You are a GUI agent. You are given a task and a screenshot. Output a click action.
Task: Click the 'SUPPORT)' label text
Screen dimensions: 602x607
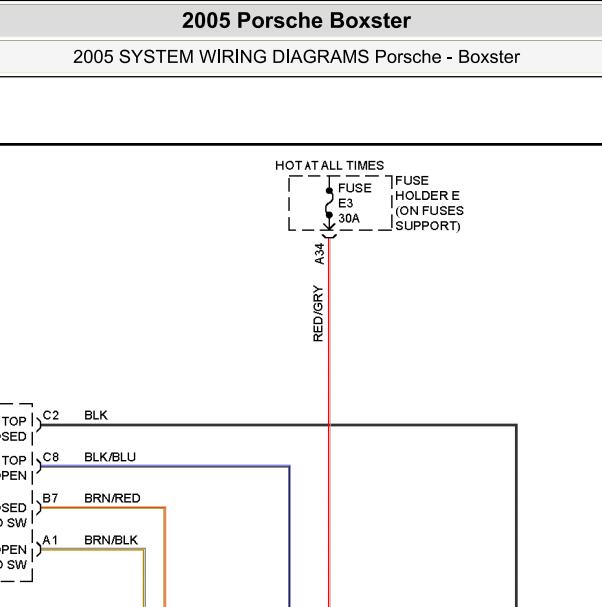pyautogui.click(x=428, y=226)
